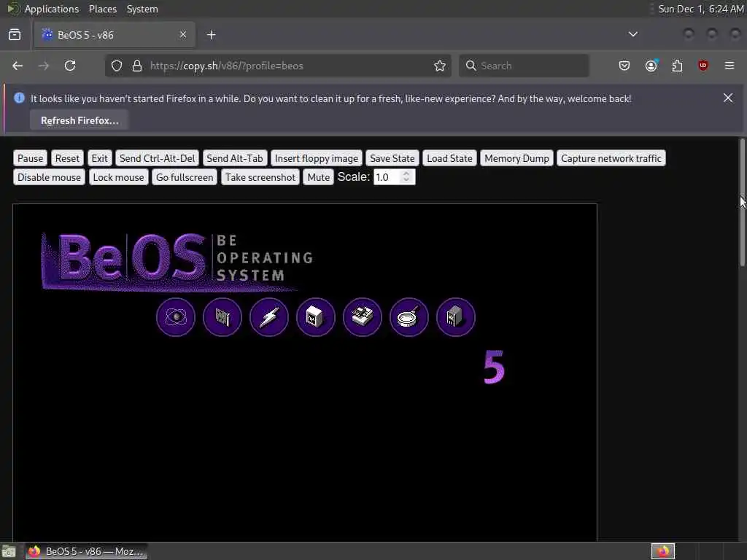Click the Lock mouse button
The image size is (747, 560).
point(119,177)
